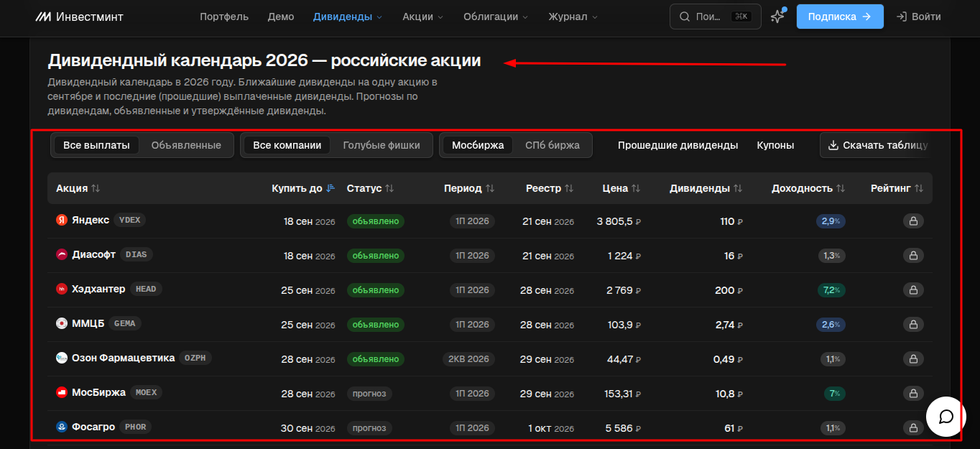Click the МосБиржа company logo
This screenshot has width=980, height=449.
tap(62, 392)
